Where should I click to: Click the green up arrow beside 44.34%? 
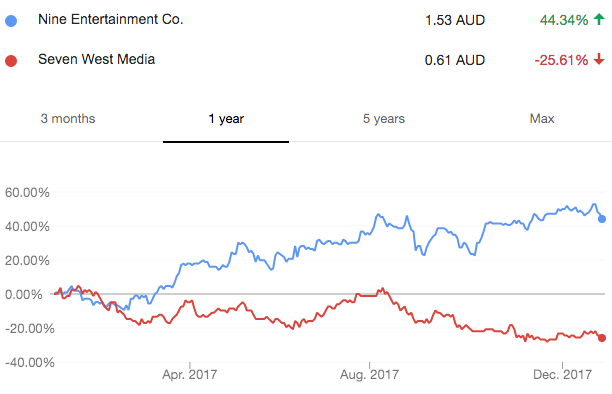point(599,19)
